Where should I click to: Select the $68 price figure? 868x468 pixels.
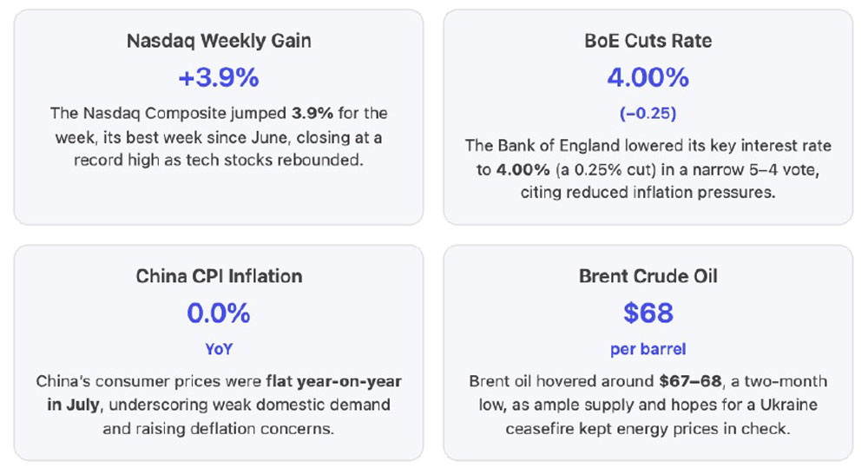click(648, 313)
